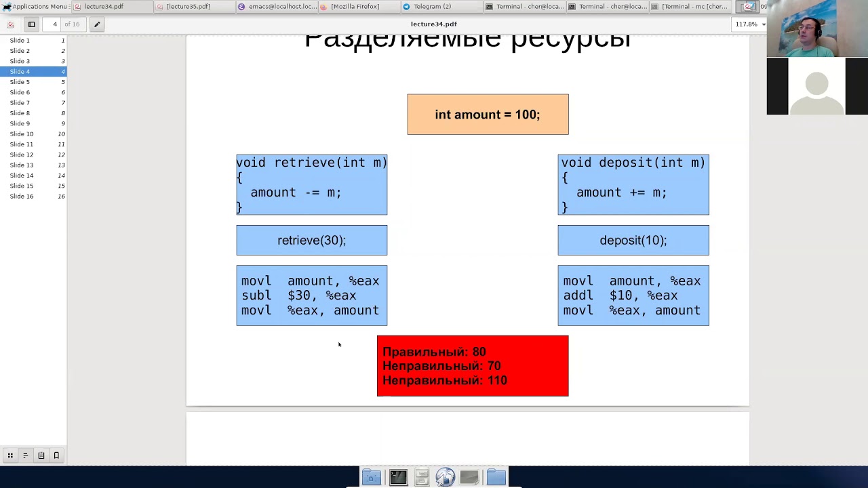Image resolution: width=868 pixels, height=488 pixels.
Task: Click the 'deposit(10);' box
Action: [x=633, y=241]
